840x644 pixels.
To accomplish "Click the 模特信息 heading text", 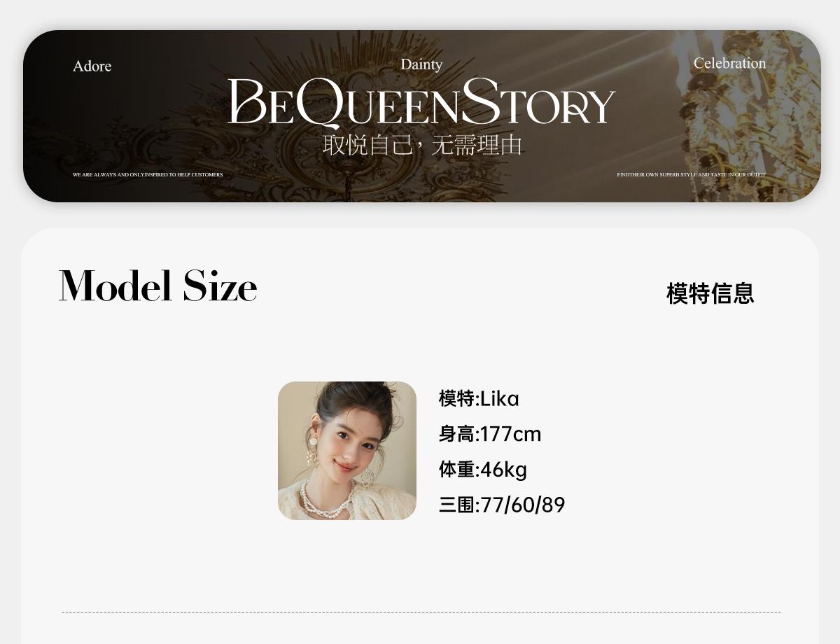I will coord(710,293).
